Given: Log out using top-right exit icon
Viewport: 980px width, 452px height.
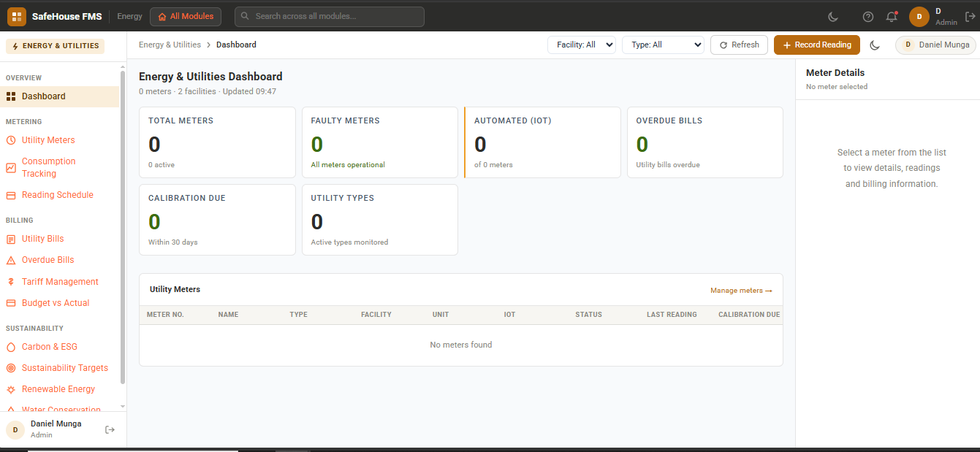Looking at the screenshot, I should click(x=970, y=16).
